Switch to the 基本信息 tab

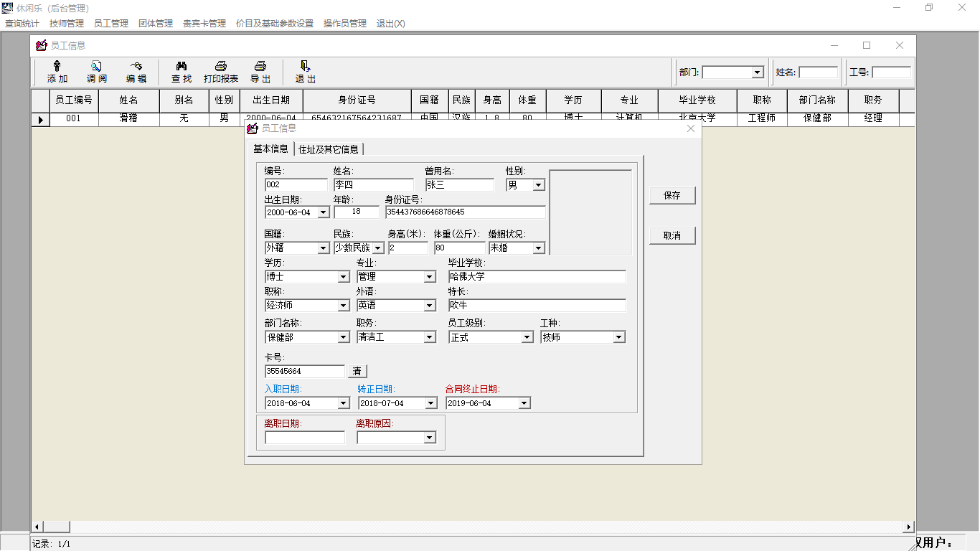(270, 149)
